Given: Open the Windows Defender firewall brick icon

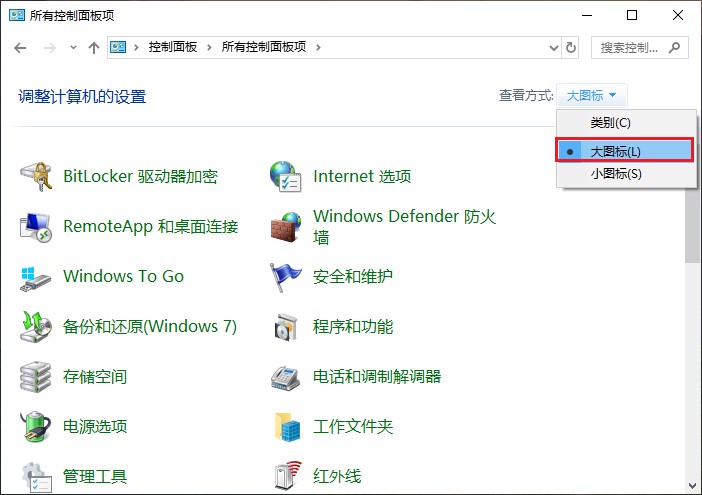Looking at the screenshot, I should tap(286, 227).
